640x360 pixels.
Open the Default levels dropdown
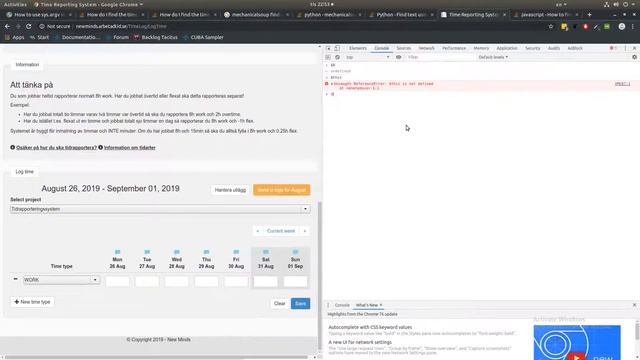pos(493,57)
